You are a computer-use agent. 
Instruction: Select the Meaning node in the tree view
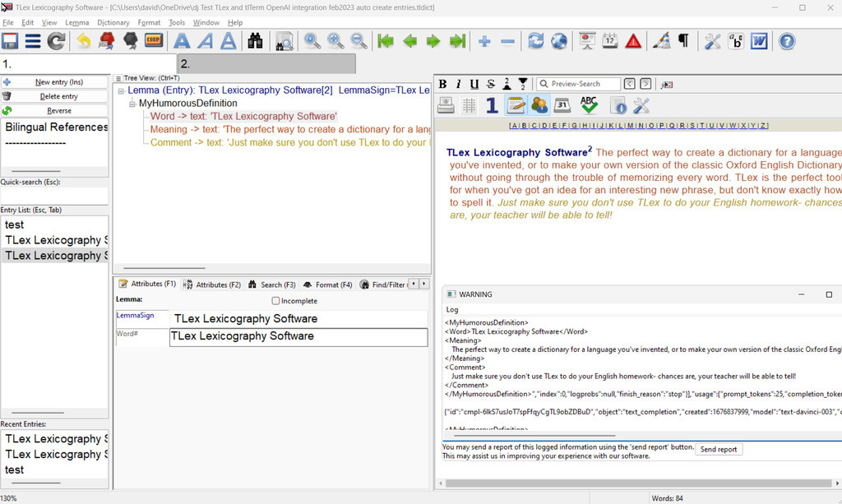pyautogui.click(x=290, y=129)
